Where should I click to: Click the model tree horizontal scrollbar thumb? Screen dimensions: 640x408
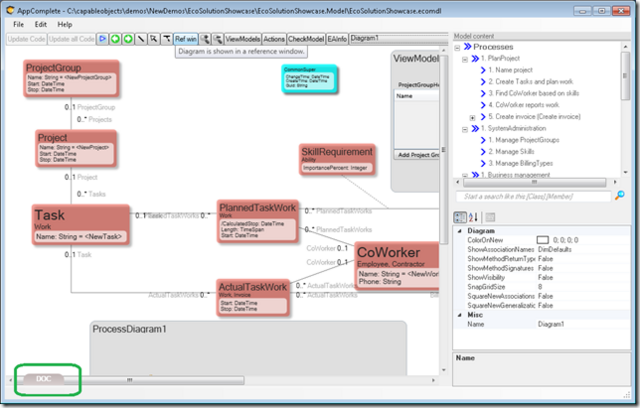click(x=534, y=182)
